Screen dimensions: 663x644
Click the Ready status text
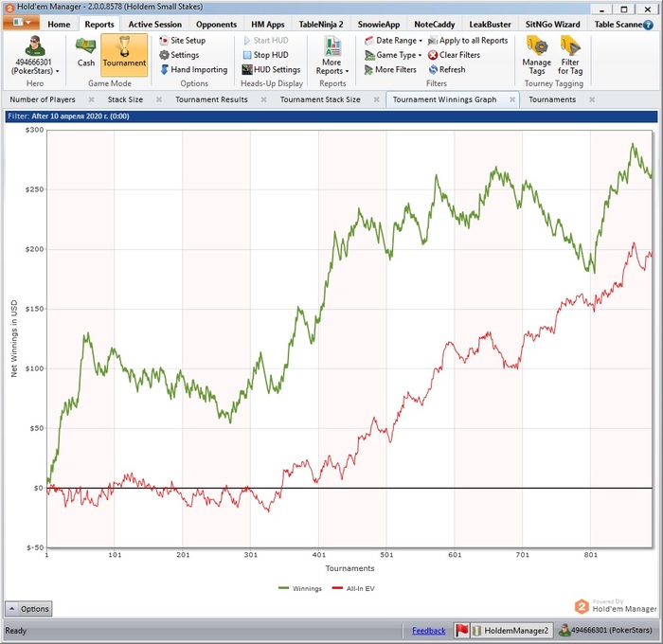pyautogui.click(x=16, y=631)
